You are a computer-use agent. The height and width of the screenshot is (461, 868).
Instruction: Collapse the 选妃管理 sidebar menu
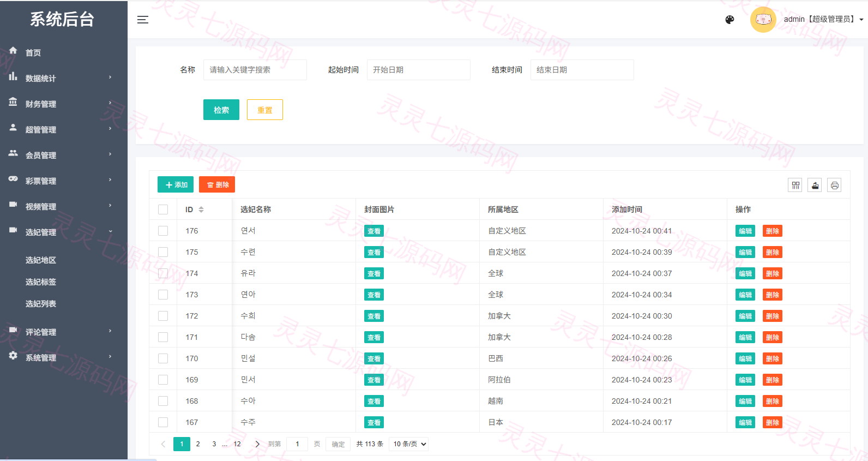pyautogui.click(x=64, y=232)
